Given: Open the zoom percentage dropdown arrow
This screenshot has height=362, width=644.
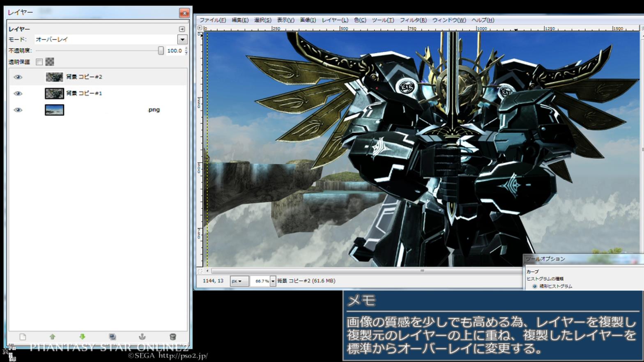Looking at the screenshot, I should (273, 281).
